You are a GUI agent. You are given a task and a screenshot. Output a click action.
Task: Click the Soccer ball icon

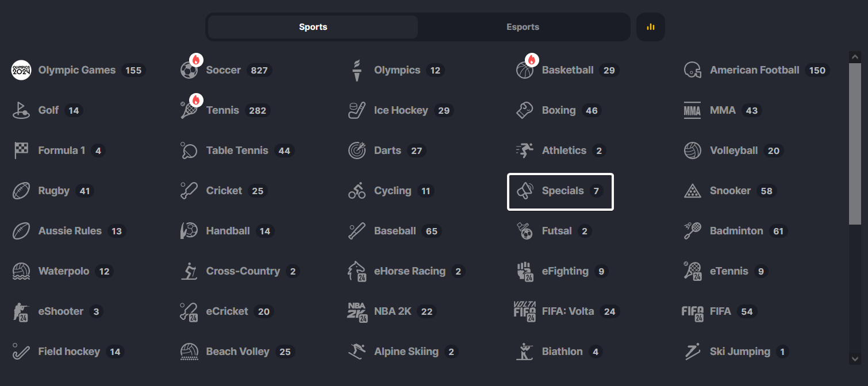189,71
